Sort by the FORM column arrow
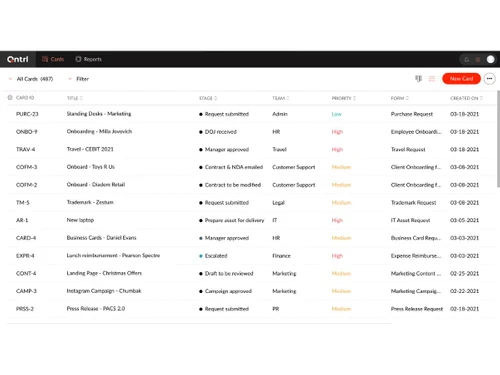 407,98
